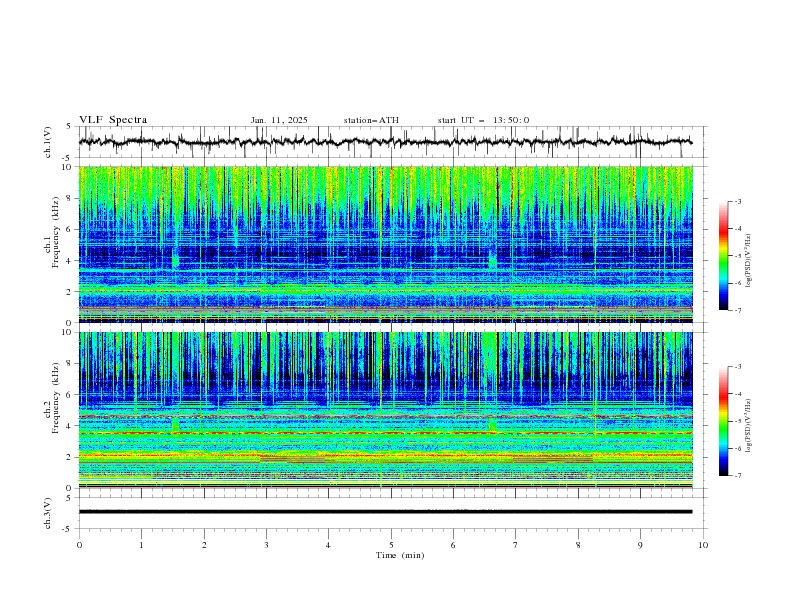792x612 pixels.
Task: Click the log(PSD) label beside ch.2 color bar
Action: pos(749,426)
